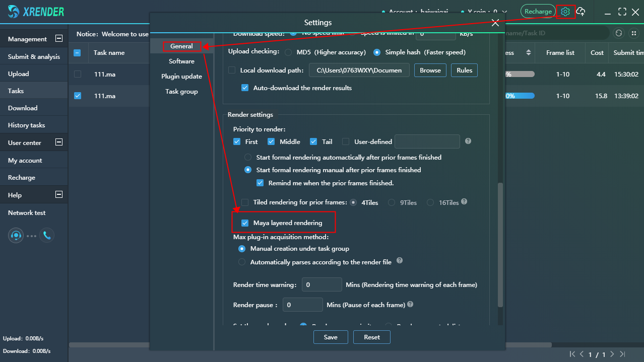Image resolution: width=644 pixels, height=362 pixels.
Task: Collapse the User center section
Action: tap(59, 142)
